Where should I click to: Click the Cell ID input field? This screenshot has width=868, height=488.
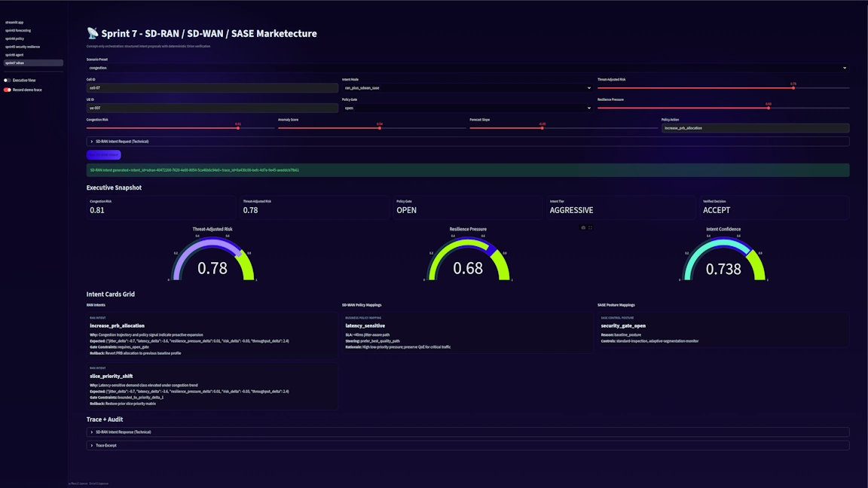212,88
